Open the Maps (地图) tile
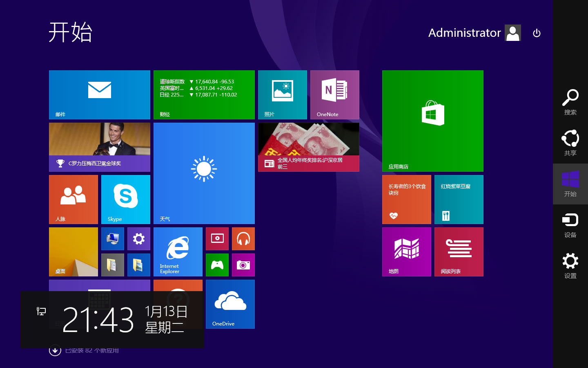The height and width of the screenshot is (368, 588). coord(407,252)
